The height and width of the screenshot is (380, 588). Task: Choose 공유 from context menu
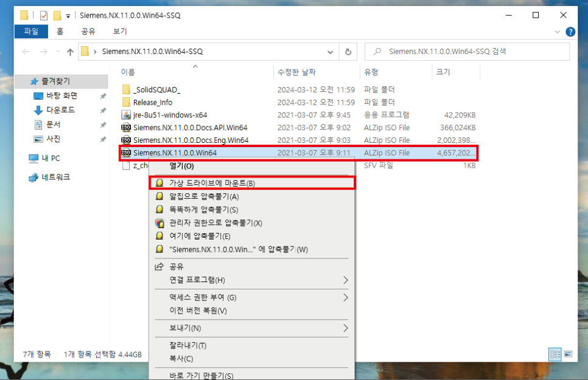(x=251, y=267)
